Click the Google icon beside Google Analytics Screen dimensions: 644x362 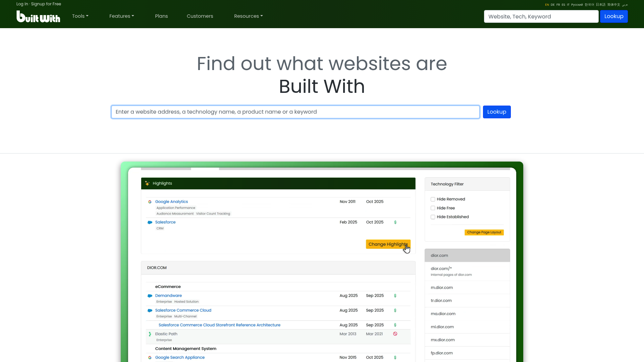(150, 202)
